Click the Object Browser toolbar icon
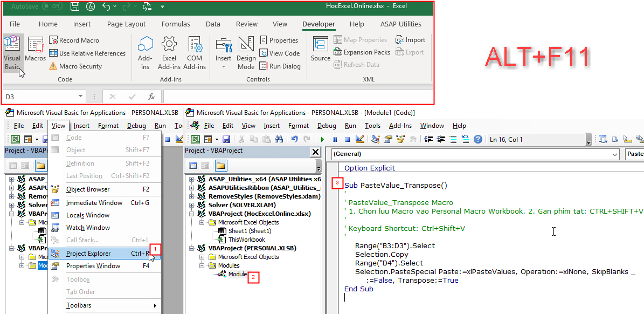This screenshot has width=644, height=314. pyautogui.click(x=400, y=139)
